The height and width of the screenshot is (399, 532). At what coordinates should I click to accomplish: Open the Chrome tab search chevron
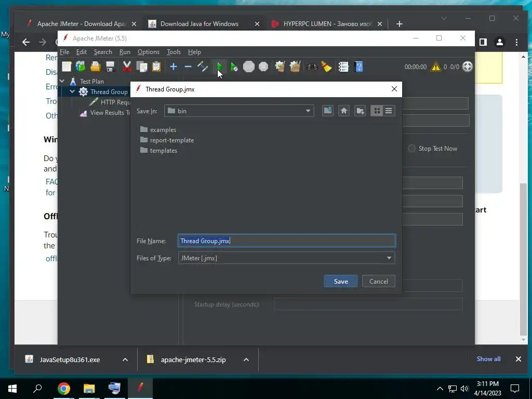444,18
